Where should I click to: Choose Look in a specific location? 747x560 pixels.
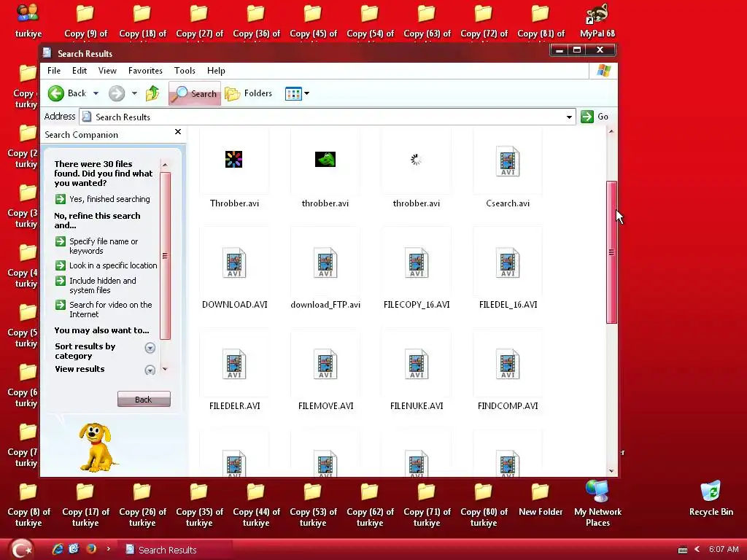pyautogui.click(x=106, y=265)
